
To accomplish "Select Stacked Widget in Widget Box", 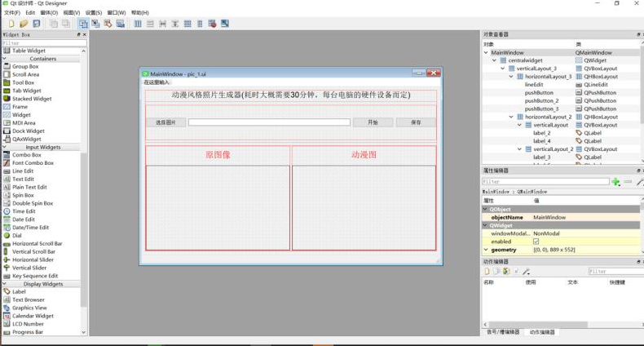I will click(x=32, y=99).
